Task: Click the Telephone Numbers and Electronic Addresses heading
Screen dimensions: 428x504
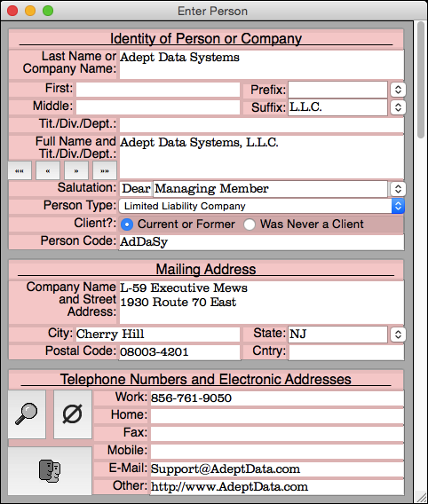Action: (206, 379)
